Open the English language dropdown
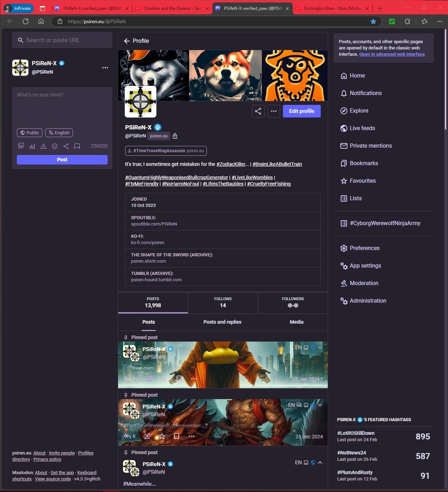 (59, 133)
